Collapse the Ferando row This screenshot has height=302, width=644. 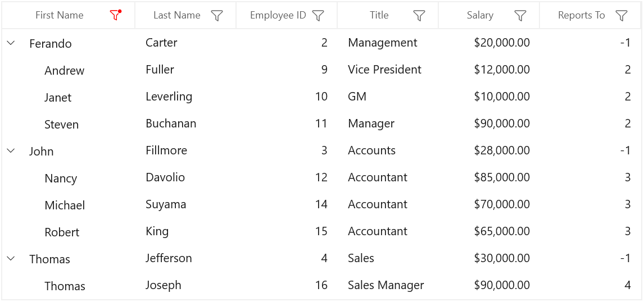(x=11, y=43)
